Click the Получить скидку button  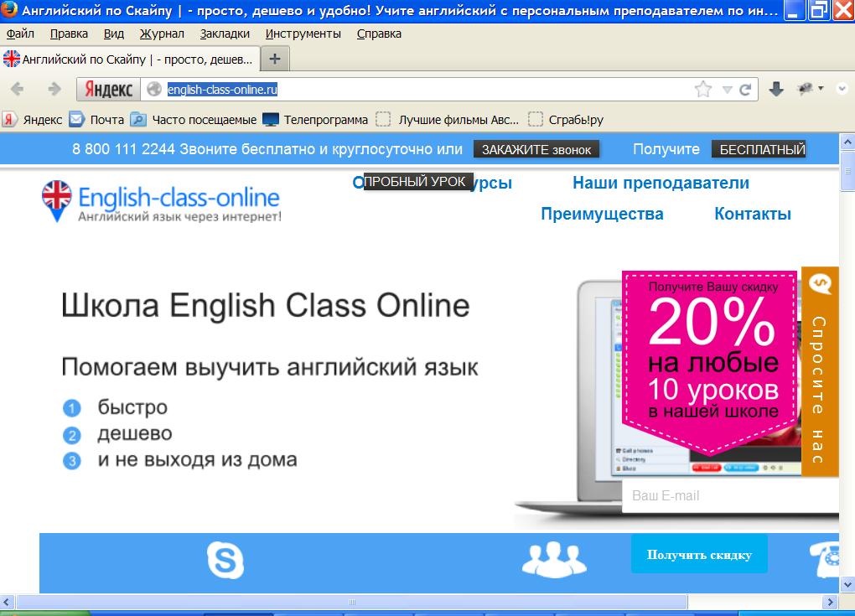tap(699, 555)
